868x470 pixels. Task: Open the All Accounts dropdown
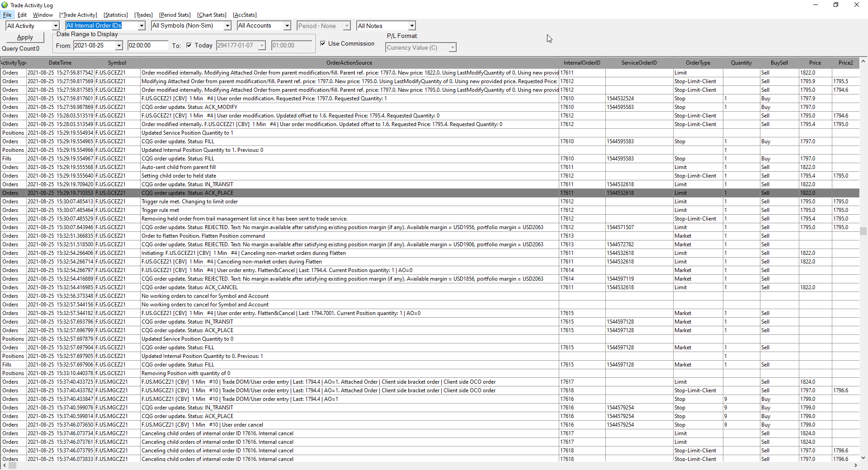pyautogui.click(x=287, y=26)
